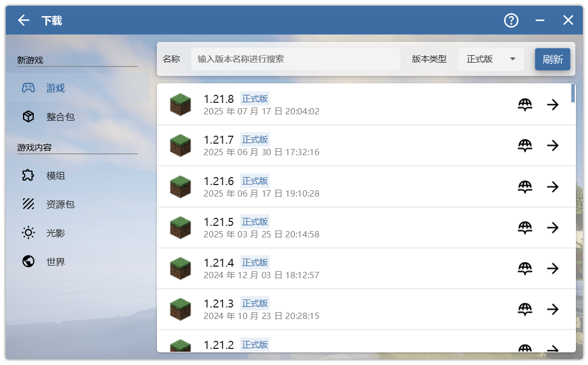Click the arrow icon for version 1.21.4
Screen dimensions: 588x365
[552, 268]
